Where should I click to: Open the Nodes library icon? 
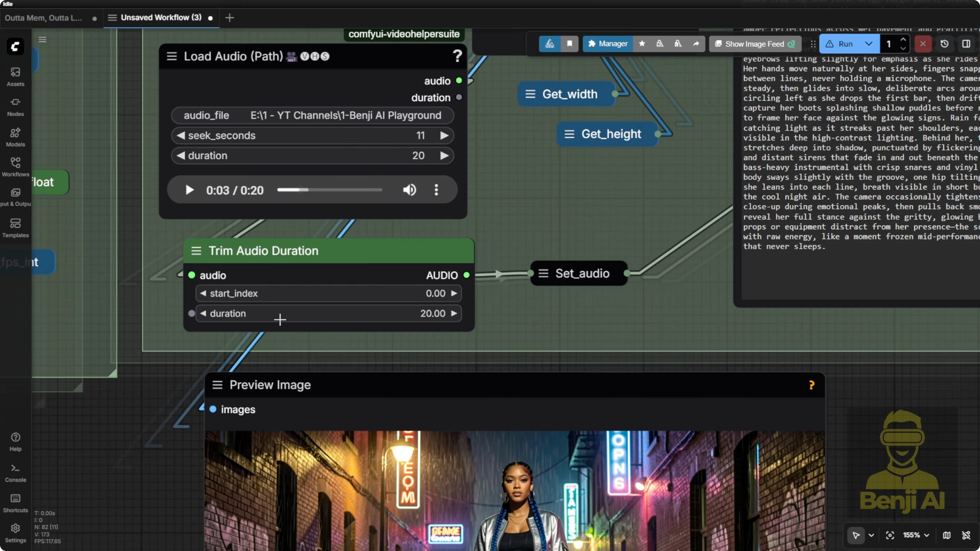pos(15,106)
